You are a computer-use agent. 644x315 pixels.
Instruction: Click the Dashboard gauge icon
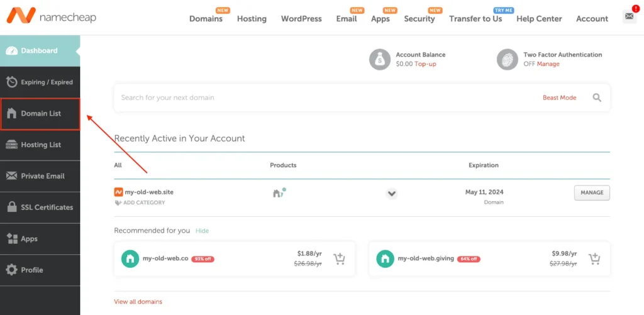pos(12,51)
